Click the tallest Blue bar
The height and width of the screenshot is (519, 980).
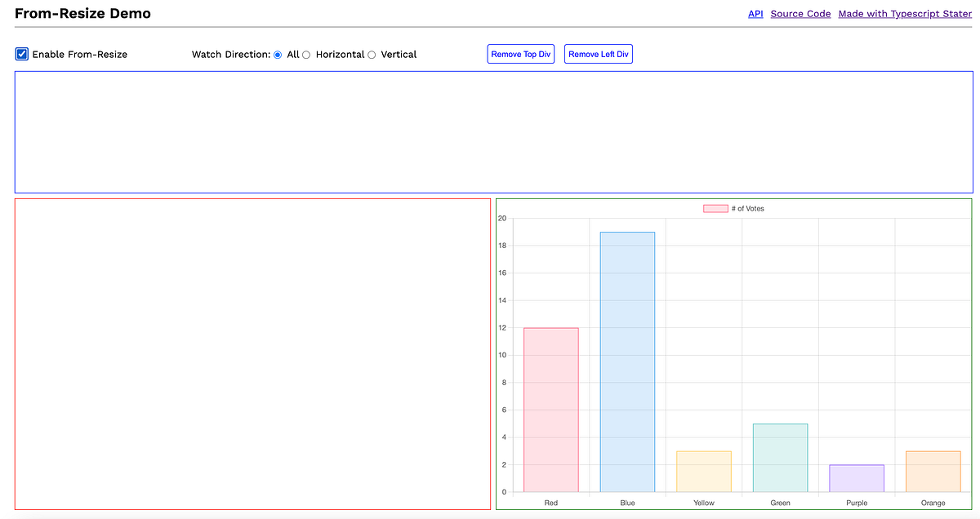[627, 359]
